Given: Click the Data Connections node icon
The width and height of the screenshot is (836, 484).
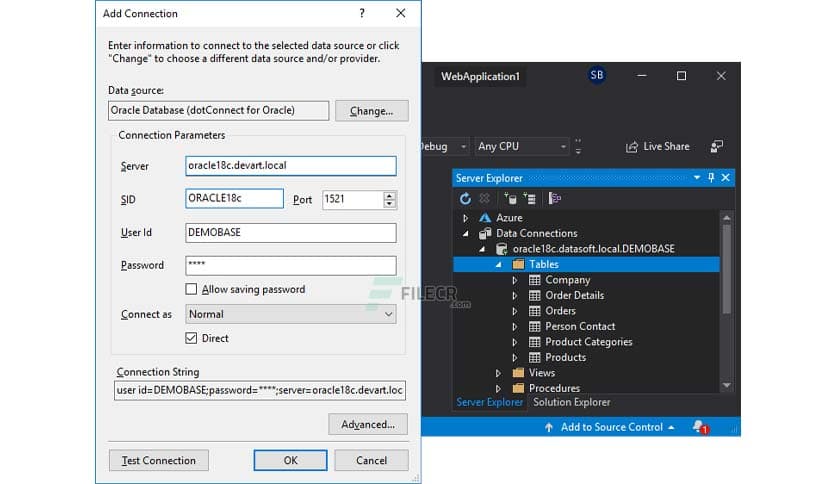Looking at the screenshot, I should (x=485, y=233).
